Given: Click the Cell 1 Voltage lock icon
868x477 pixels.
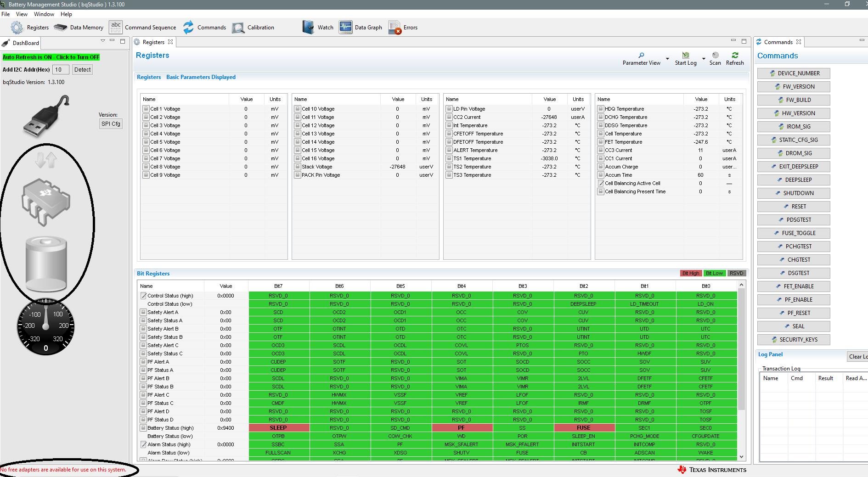Looking at the screenshot, I should [x=146, y=109].
